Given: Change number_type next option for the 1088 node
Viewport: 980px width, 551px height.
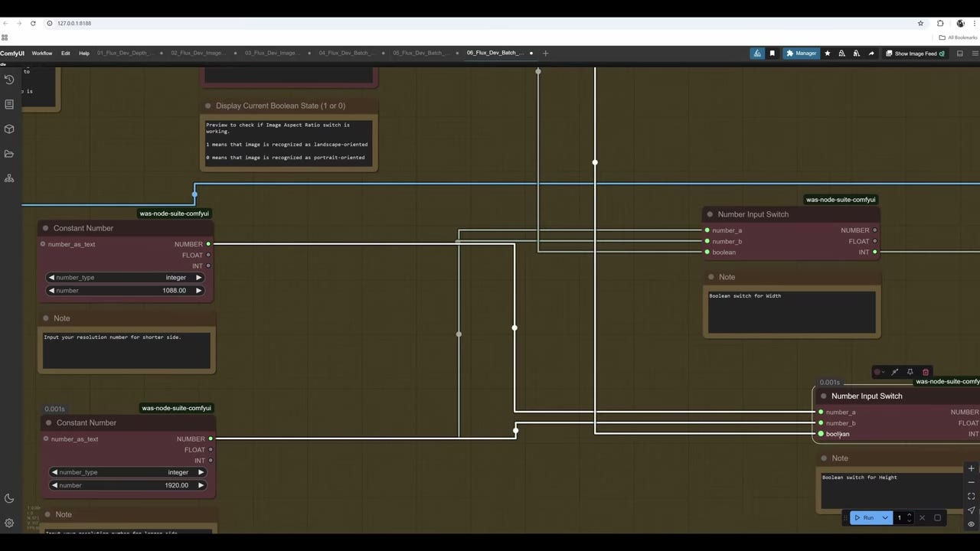Looking at the screenshot, I should (198, 278).
